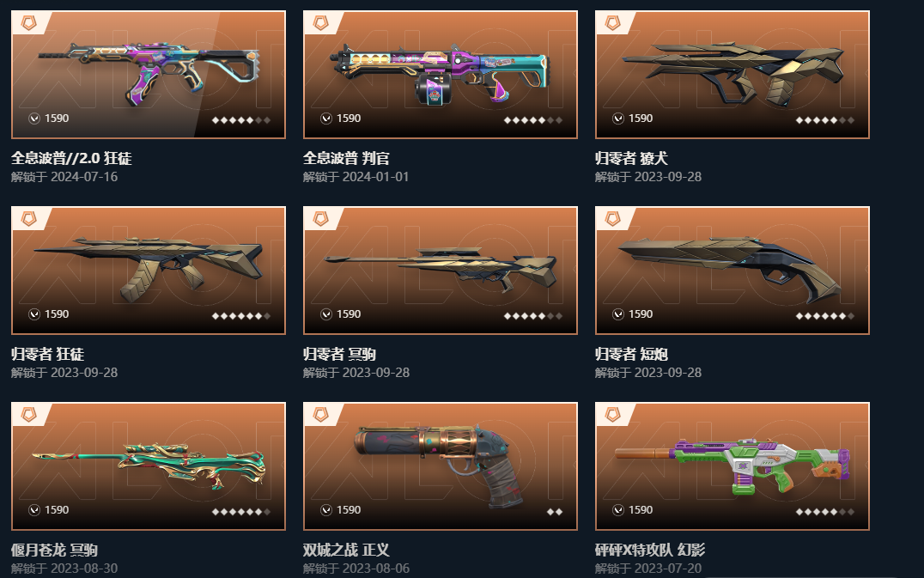This screenshot has width=924, height=578.
Task: Click the tier badge icon on 砰砰X特攻队 幻影 card
Action: click(x=613, y=415)
